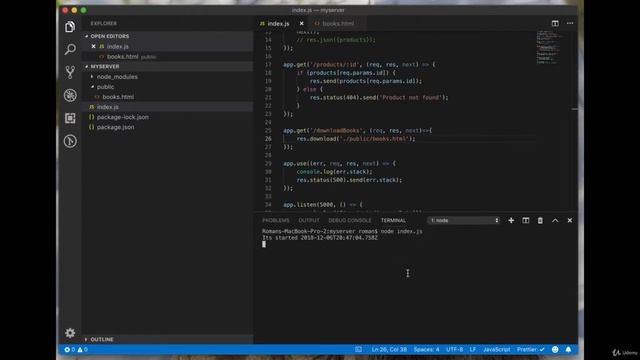Image resolution: width=640 pixels, height=360 pixels.
Task: Open the Search view in activity bar
Action: [x=70, y=49]
